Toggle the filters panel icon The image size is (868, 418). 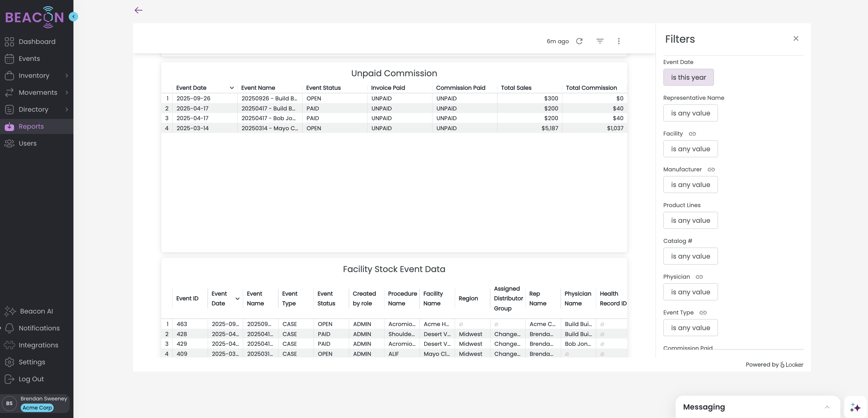600,41
